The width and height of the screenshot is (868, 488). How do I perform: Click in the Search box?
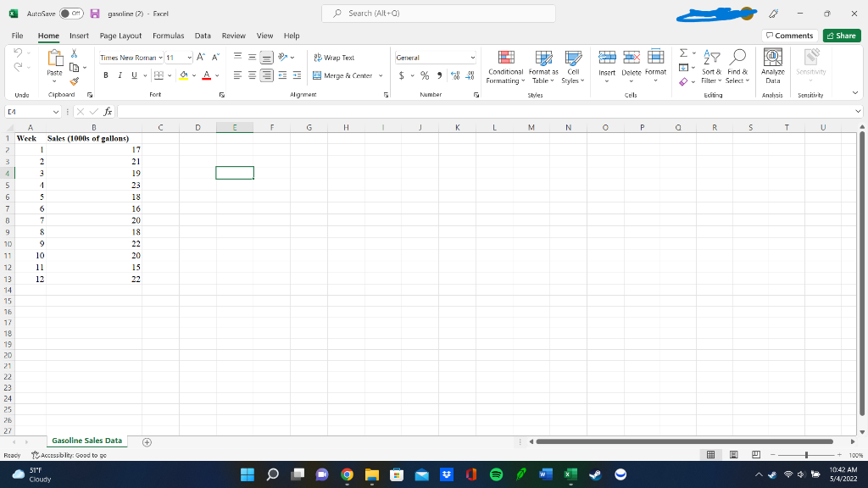(x=438, y=14)
